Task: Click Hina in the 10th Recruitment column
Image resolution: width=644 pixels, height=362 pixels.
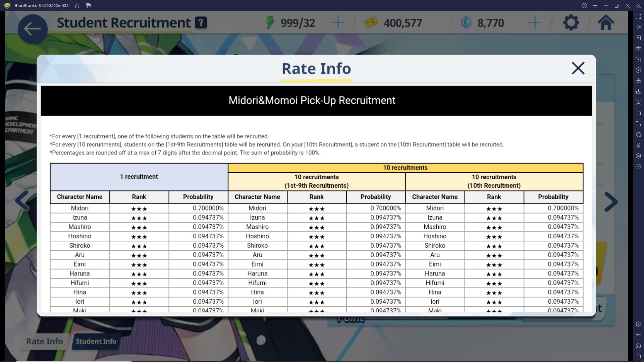Action: [x=435, y=292]
